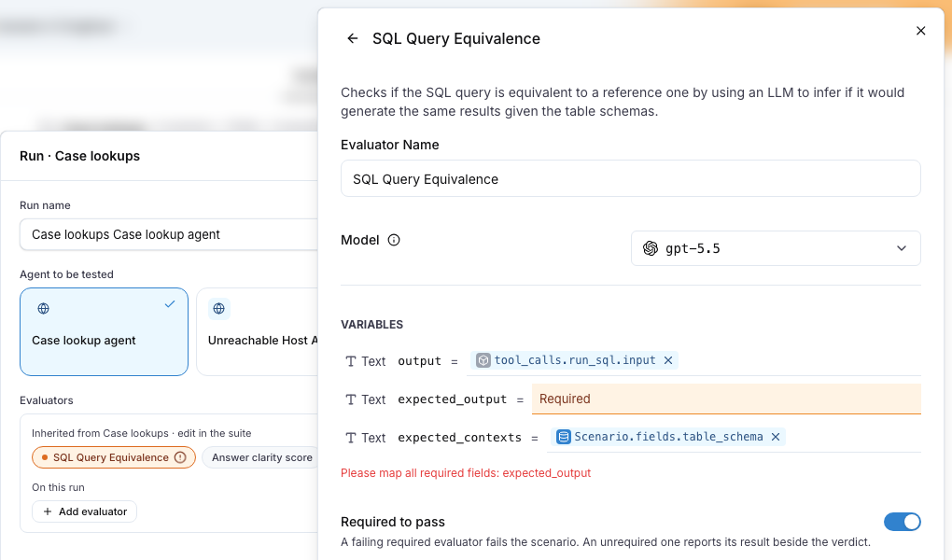Click the database icon on expected_contexts chip
This screenshot has width=952, height=560.
coord(564,437)
